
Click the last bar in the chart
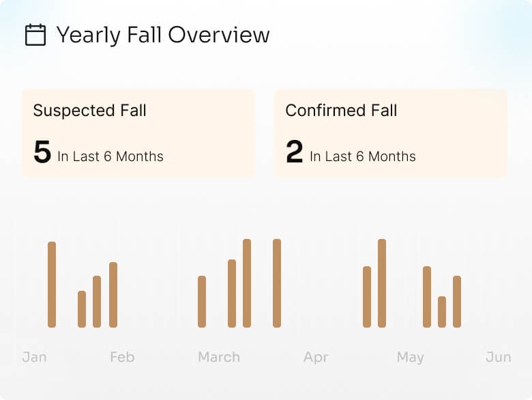click(457, 302)
